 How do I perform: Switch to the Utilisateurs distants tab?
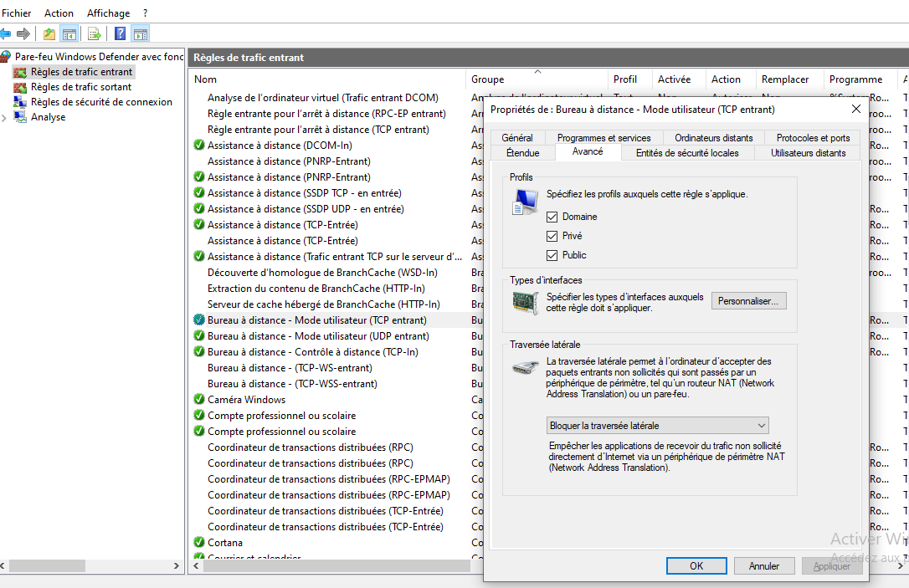coord(808,153)
